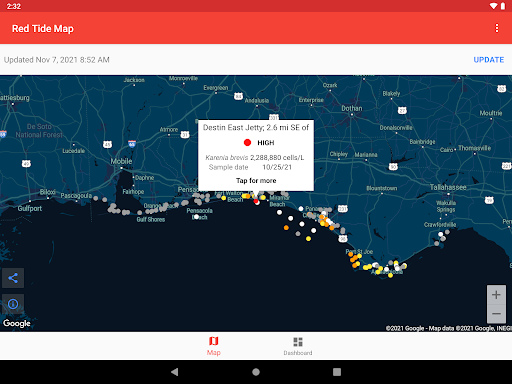Screen dimensions: 512x384
Task: Tap the UPDATE button
Action: coord(488,60)
